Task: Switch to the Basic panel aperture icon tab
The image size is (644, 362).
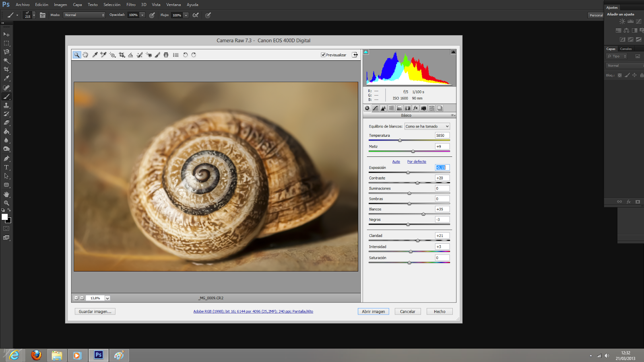Action: (x=367, y=108)
